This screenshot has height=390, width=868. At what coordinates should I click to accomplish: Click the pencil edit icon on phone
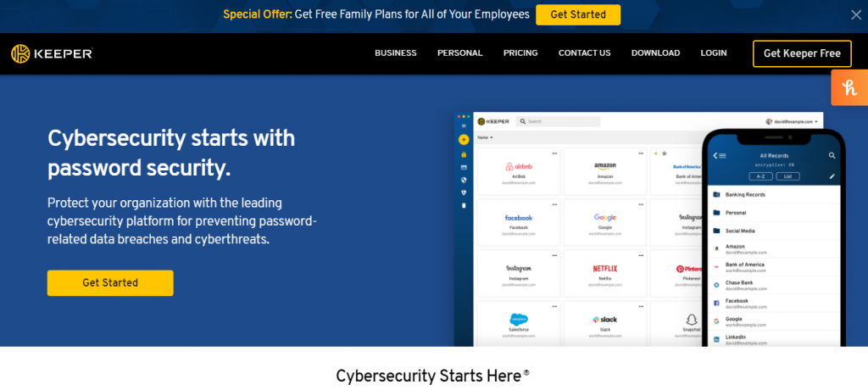pyautogui.click(x=832, y=176)
